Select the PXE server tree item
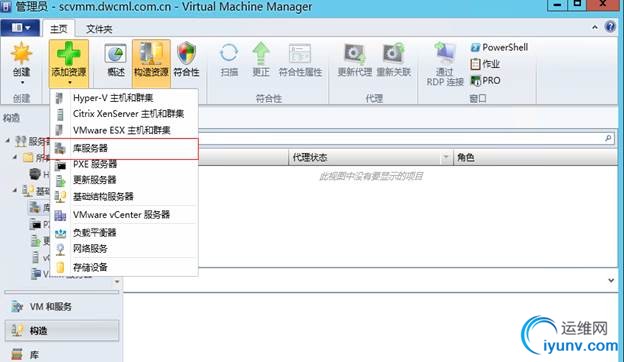The image size is (624, 362). click(x=39, y=224)
